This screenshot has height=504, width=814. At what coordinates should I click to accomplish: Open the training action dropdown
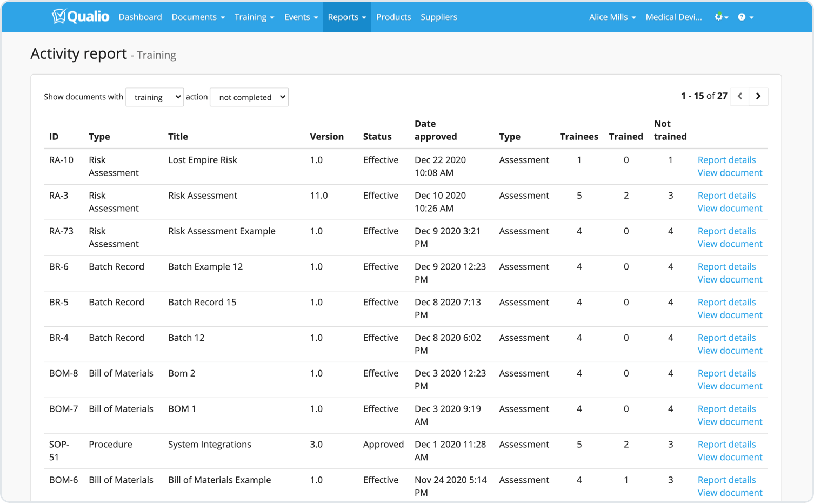tap(155, 97)
